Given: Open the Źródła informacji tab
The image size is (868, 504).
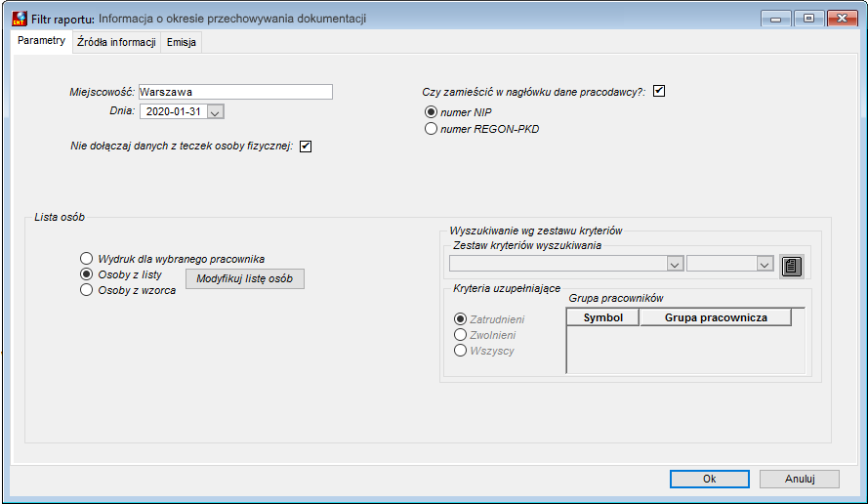Looking at the screenshot, I should [x=116, y=42].
